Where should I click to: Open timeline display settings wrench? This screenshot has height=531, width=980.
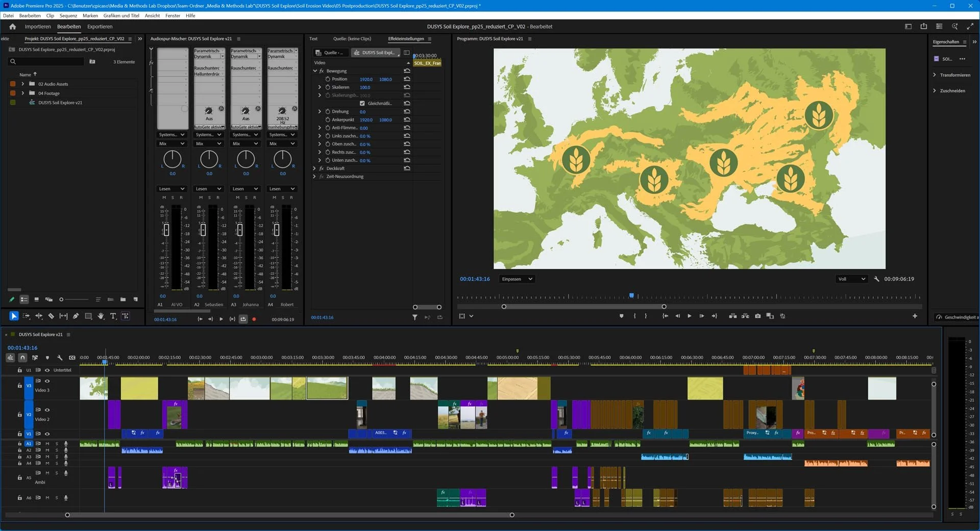pyautogui.click(x=60, y=358)
